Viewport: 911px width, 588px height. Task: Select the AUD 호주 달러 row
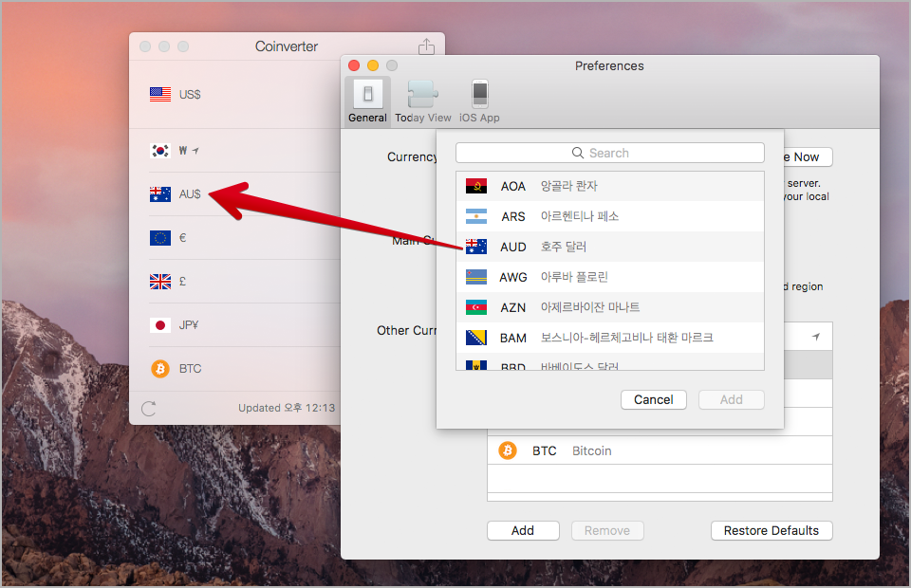pos(610,247)
